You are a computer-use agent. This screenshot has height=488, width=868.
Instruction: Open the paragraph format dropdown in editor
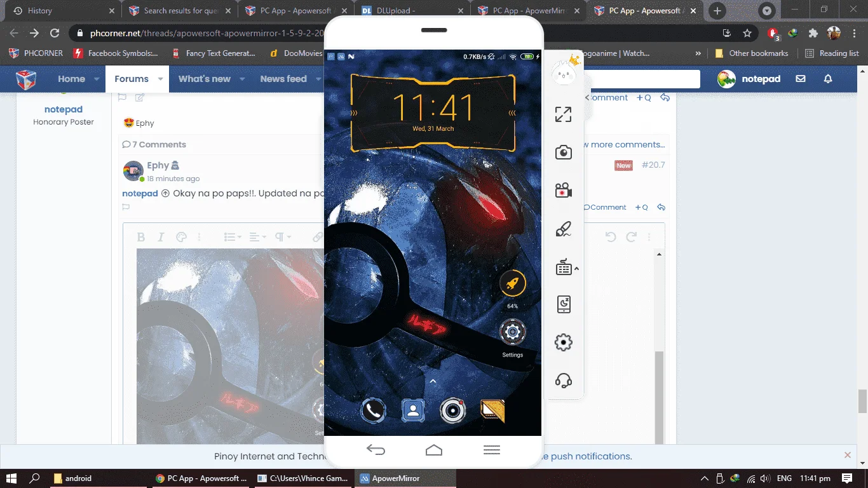283,237
